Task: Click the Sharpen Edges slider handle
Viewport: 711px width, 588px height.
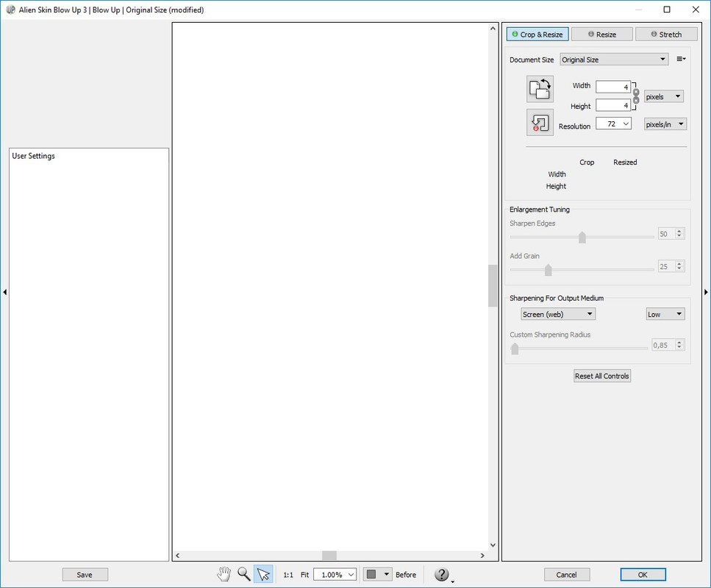Action: (x=582, y=237)
